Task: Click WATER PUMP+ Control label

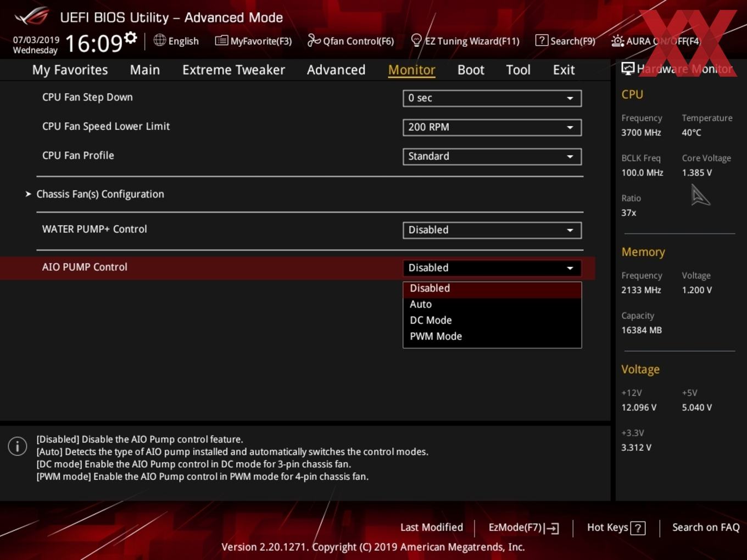Action: pos(94,229)
